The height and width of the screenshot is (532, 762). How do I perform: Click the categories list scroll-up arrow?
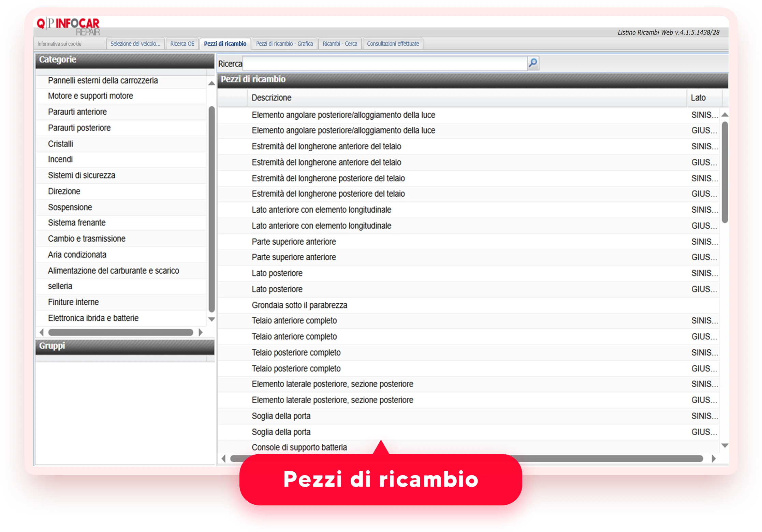click(211, 83)
